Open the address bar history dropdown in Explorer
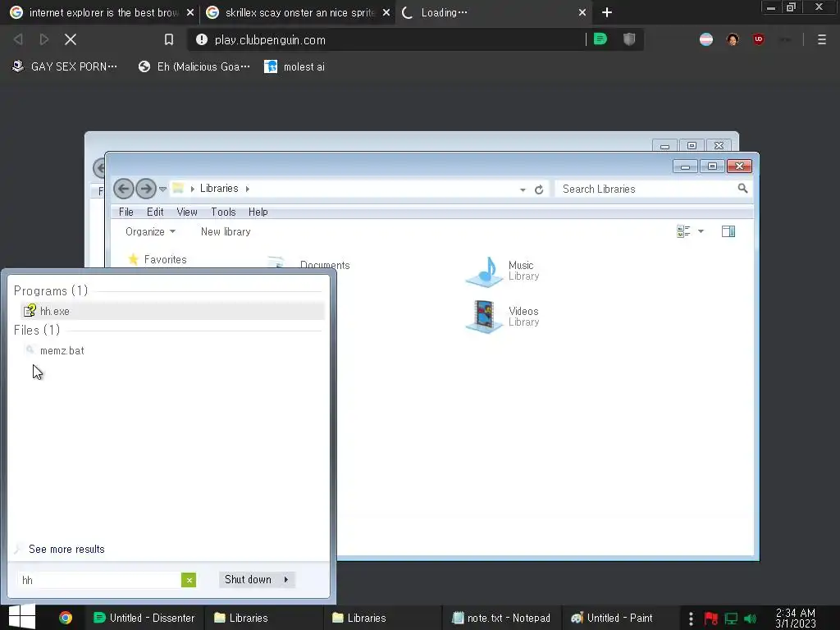This screenshot has height=630, width=840. coord(523,189)
